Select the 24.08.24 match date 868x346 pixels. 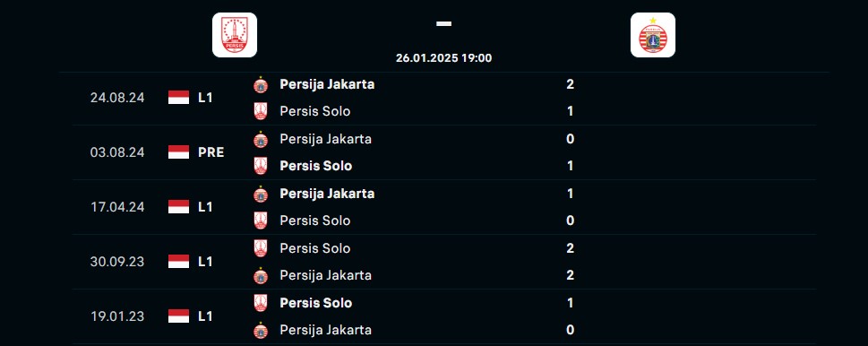117,98
